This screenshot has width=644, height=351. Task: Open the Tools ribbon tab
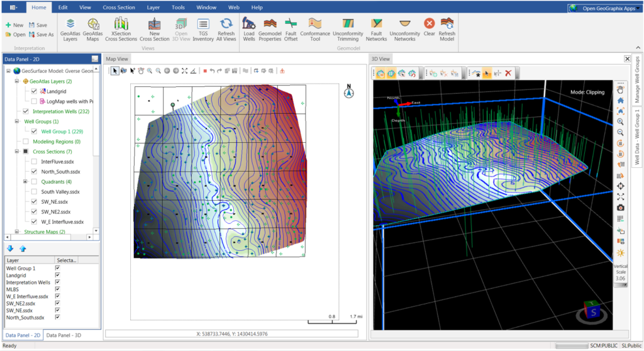click(x=178, y=8)
